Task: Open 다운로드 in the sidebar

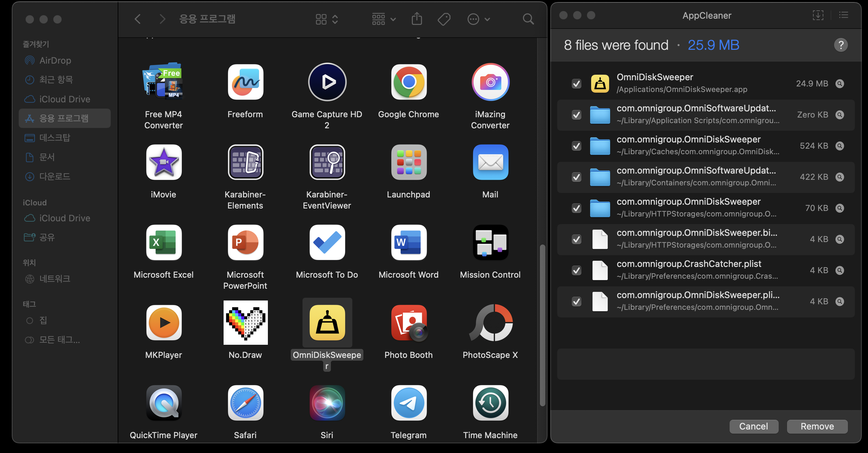Action: (x=55, y=177)
